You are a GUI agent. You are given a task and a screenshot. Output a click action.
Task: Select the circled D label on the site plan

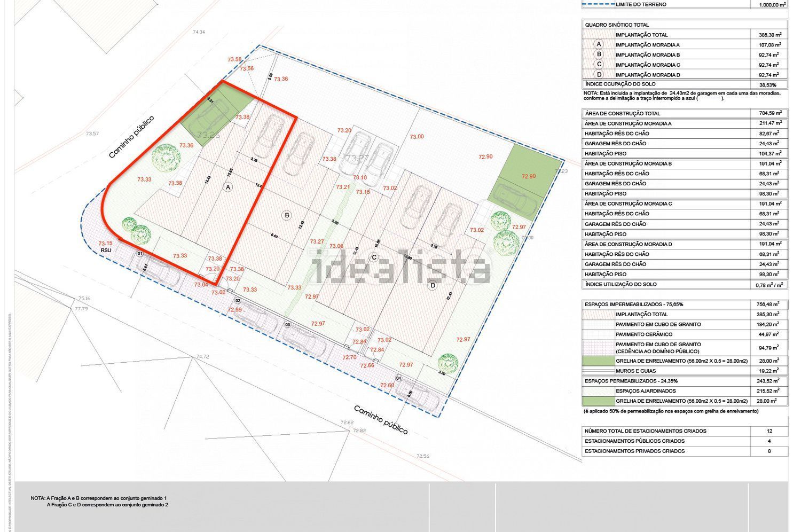(x=433, y=285)
